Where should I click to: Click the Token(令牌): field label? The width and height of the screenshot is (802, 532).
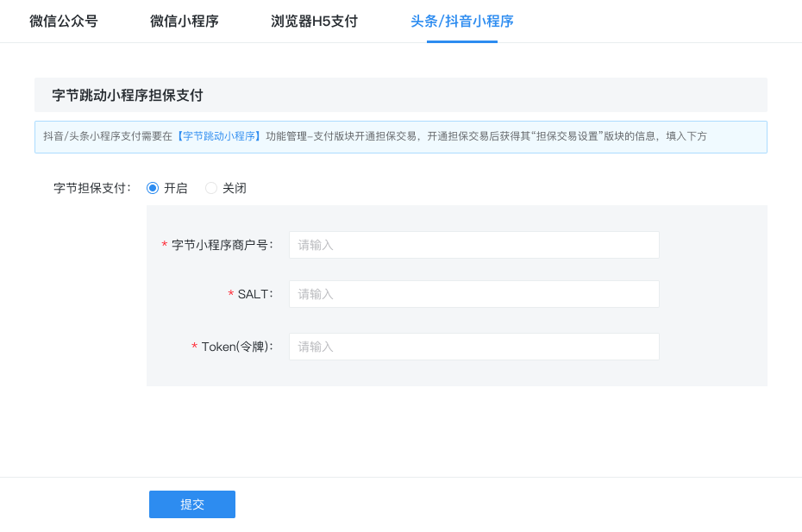click(237, 347)
